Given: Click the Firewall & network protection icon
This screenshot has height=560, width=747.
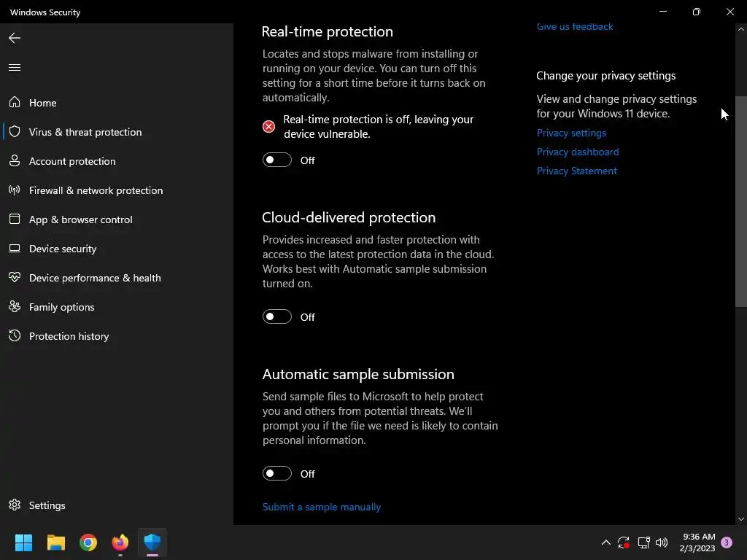Looking at the screenshot, I should pyautogui.click(x=15, y=190).
